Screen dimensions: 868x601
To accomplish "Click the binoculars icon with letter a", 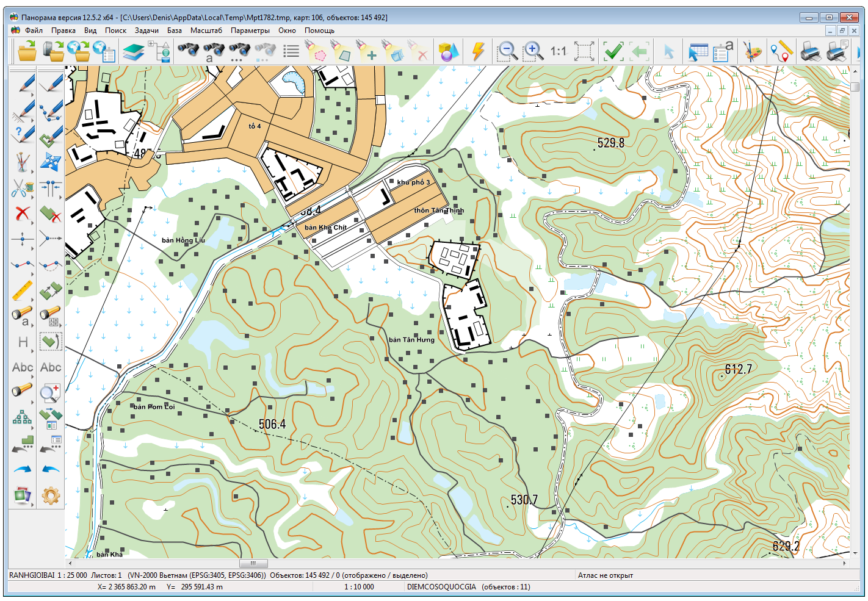I will pos(213,51).
